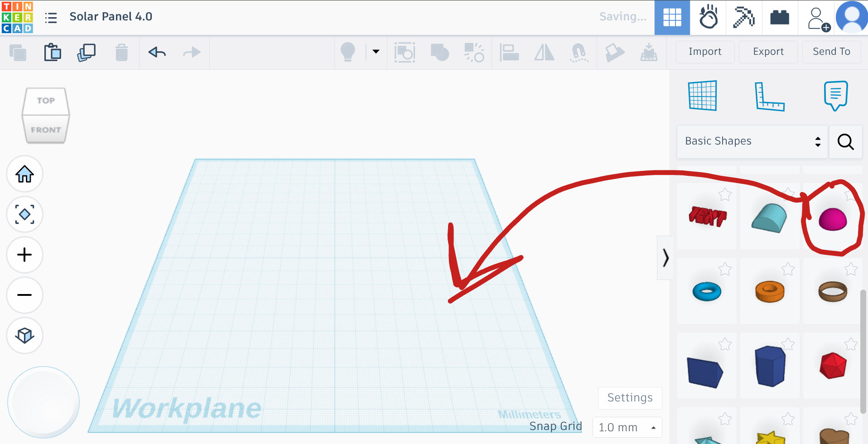Favorite the TEXT shape star
This screenshot has height=444, width=868.
(725, 194)
